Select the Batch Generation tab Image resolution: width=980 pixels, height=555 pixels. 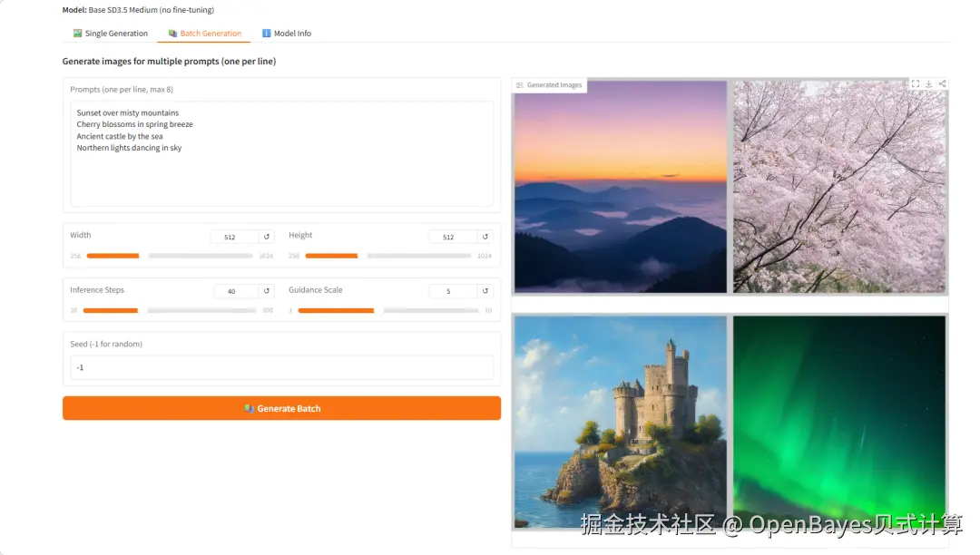(x=204, y=33)
